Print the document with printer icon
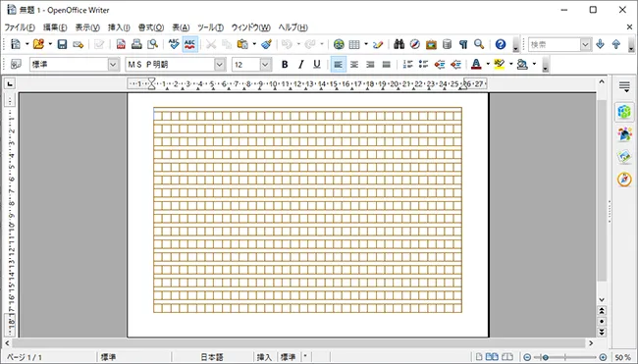 pos(136,44)
